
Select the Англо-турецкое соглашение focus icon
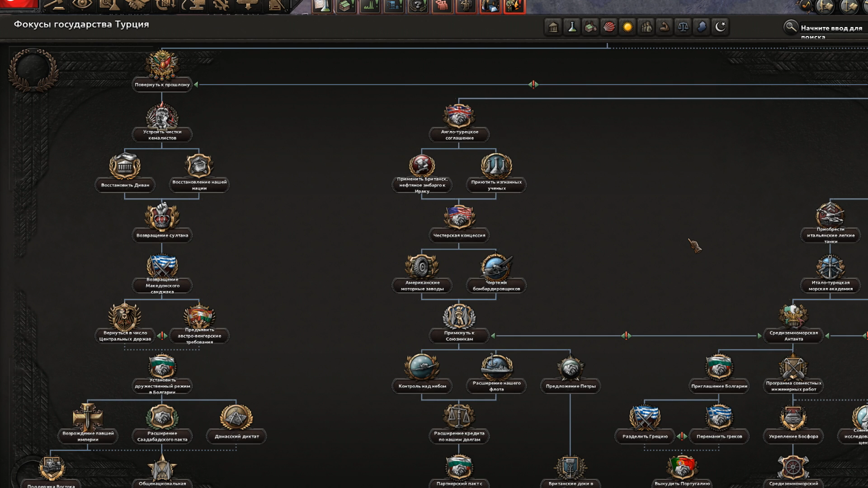click(x=459, y=116)
